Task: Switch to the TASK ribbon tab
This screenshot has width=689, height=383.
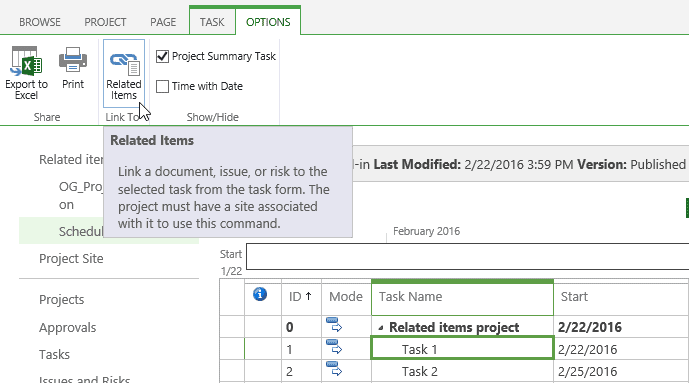Action: pyautogui.click(x=212, y=22)
